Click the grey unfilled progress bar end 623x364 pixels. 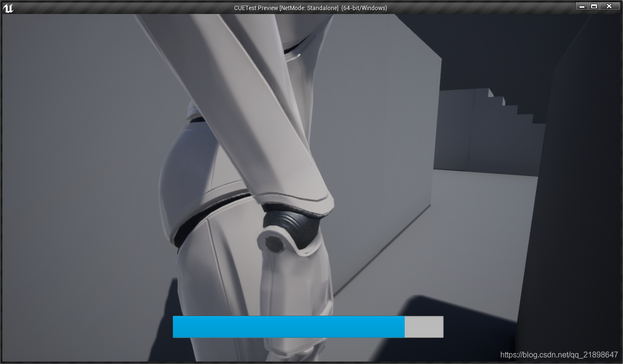424,327
